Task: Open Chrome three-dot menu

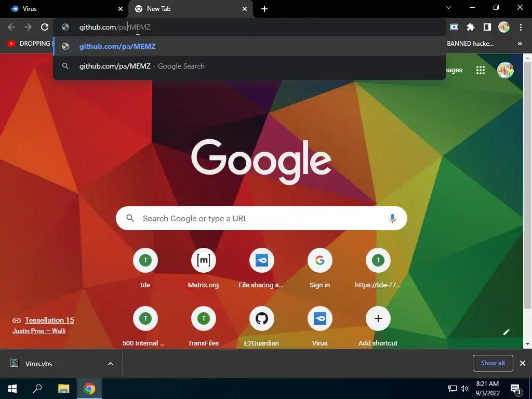Action: (521, 27)
